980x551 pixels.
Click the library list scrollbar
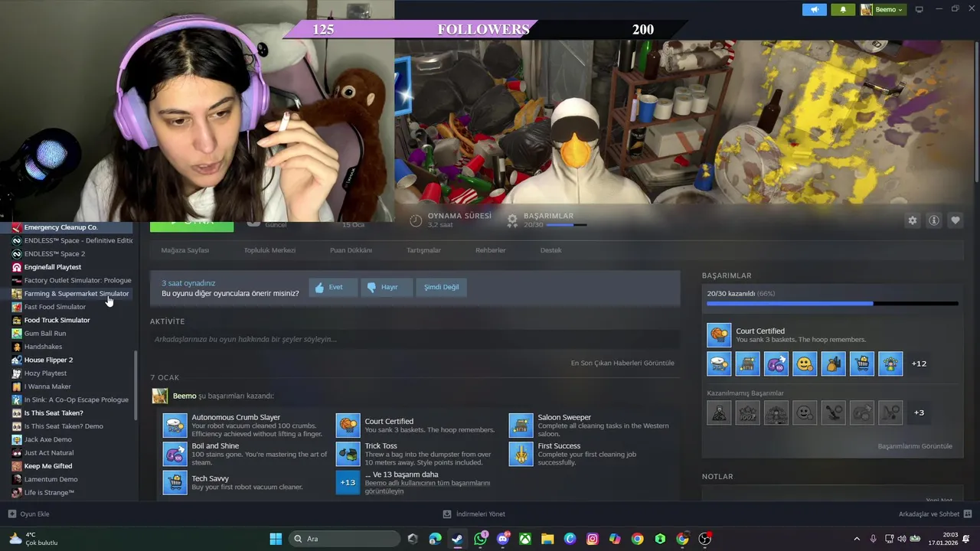136,385
